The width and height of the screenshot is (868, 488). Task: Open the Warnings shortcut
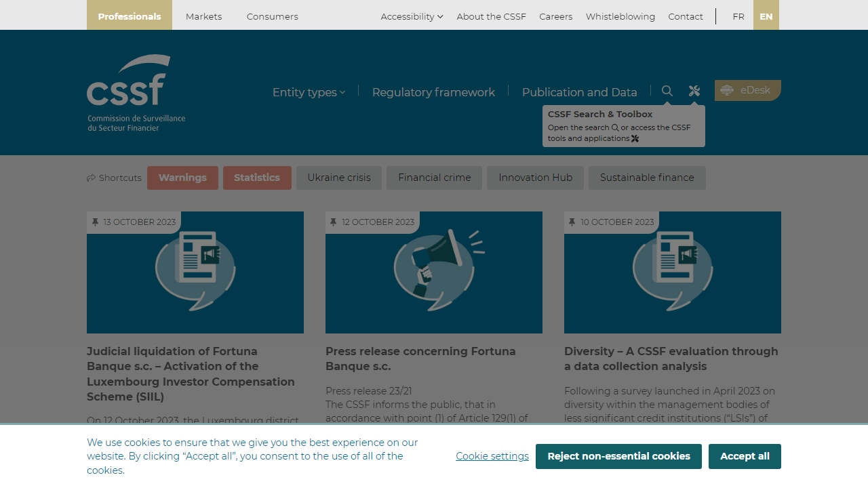[182, 178]
